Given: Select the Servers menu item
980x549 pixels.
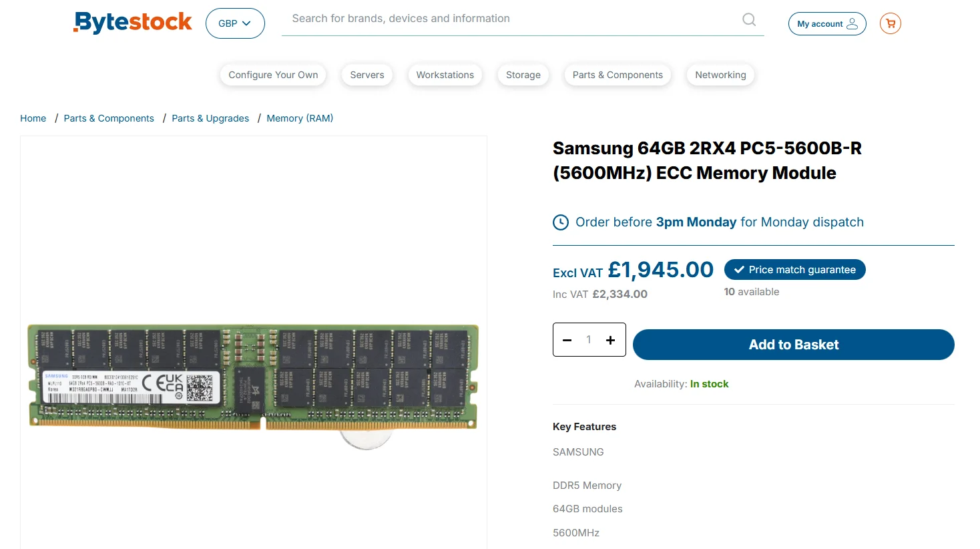Looking at the screenshot, I should click(x=367, y=75).
